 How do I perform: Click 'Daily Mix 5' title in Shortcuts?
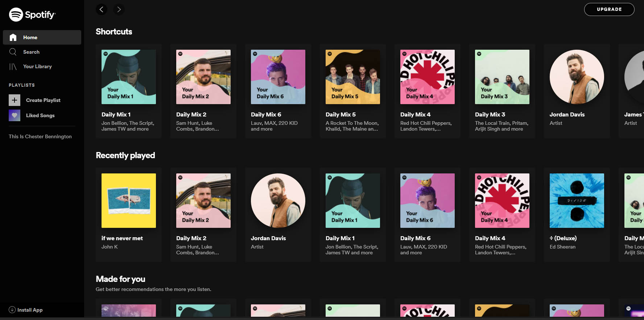coord(340,114)
